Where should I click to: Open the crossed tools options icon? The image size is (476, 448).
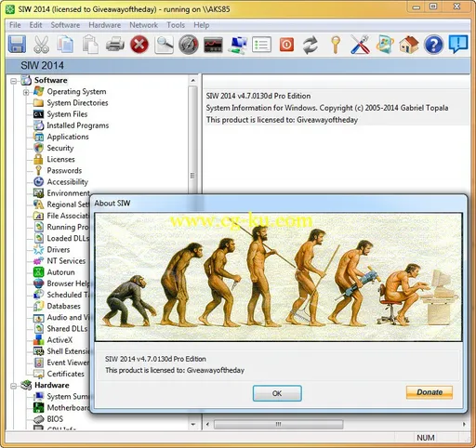click(x=360, y=45)
